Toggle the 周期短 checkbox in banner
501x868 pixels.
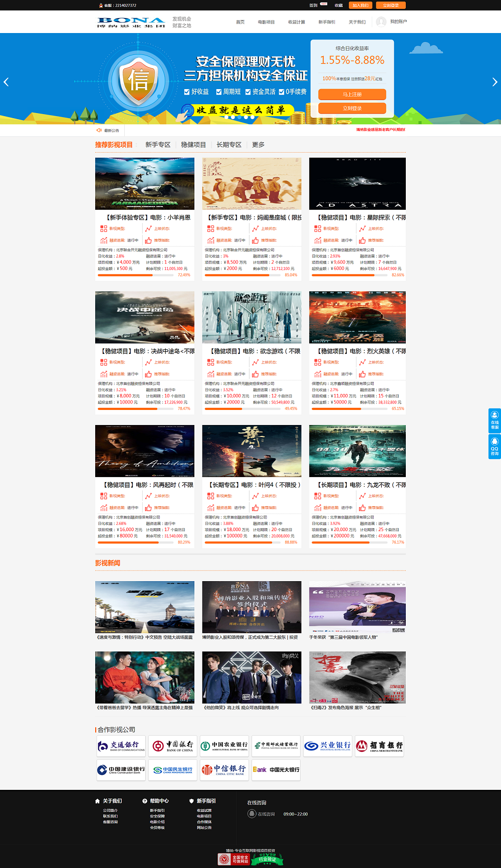click(x=219, y=92)
